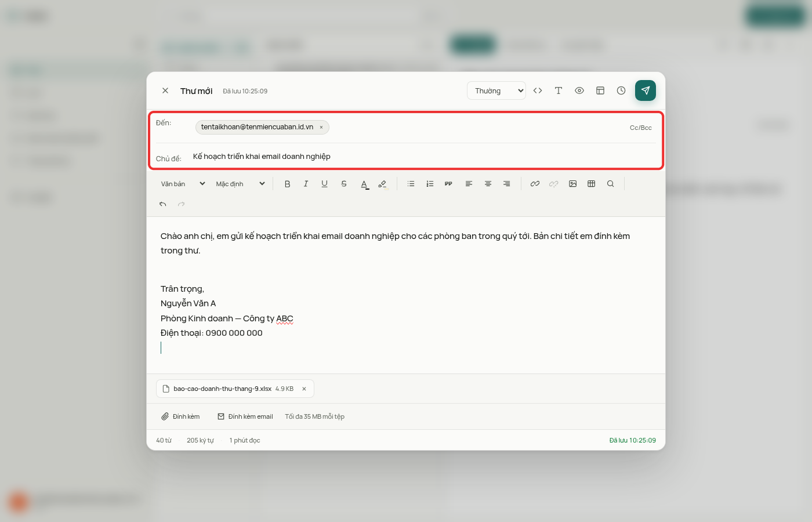Open HTML source code view

[538, 90]
